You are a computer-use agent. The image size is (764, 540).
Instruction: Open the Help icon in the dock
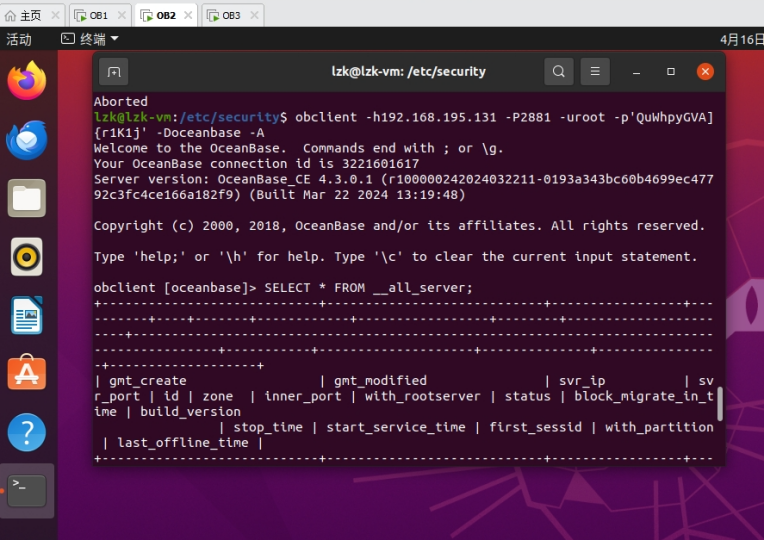click(27, 432)
